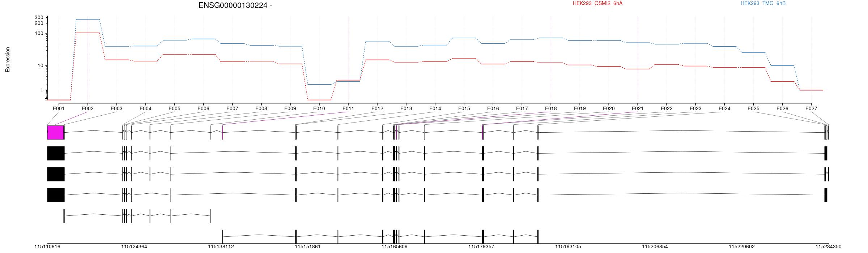
Task: Click exon label E005
Action: click(174, 108)
